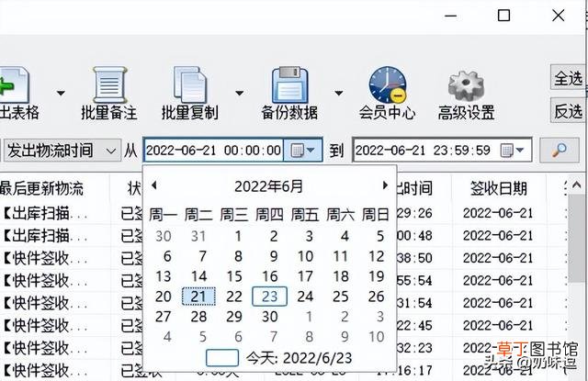Viewport: 588px width, 381px height.
Task: Pick June 28 in the calendar
Action: [x=198, y=317]
